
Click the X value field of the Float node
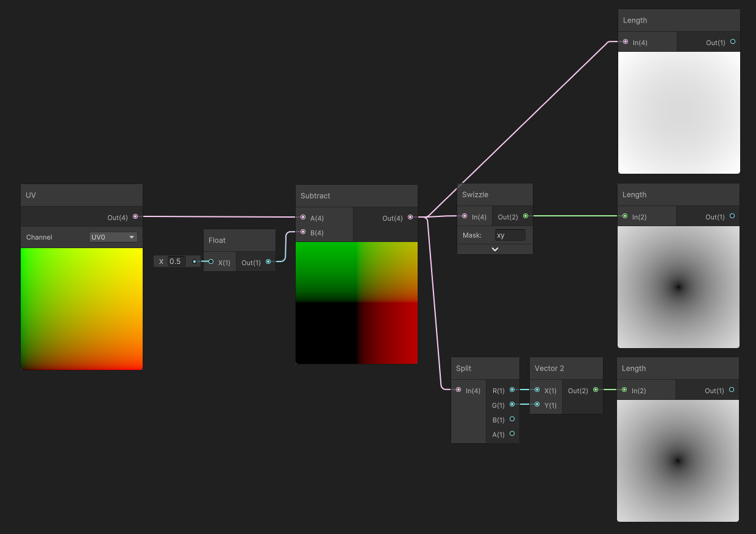pyautogui.click(x=177, y=261)
